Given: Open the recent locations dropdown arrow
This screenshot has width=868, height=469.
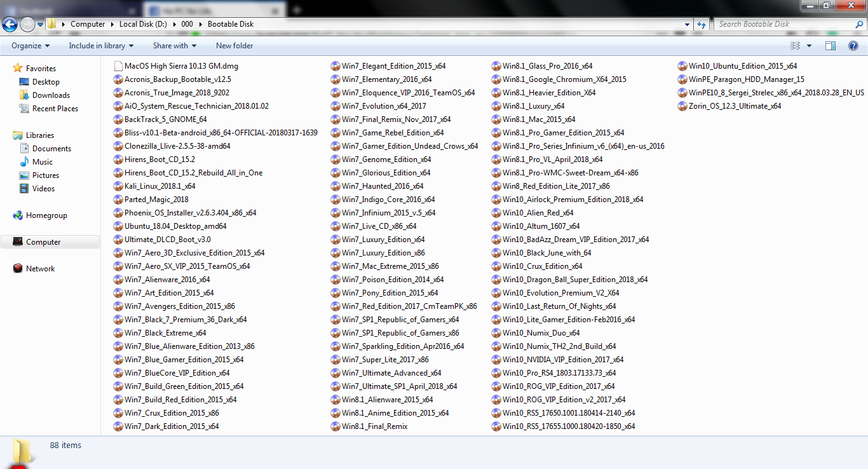Looking at the screenshot, I should (x=40, y=25).
